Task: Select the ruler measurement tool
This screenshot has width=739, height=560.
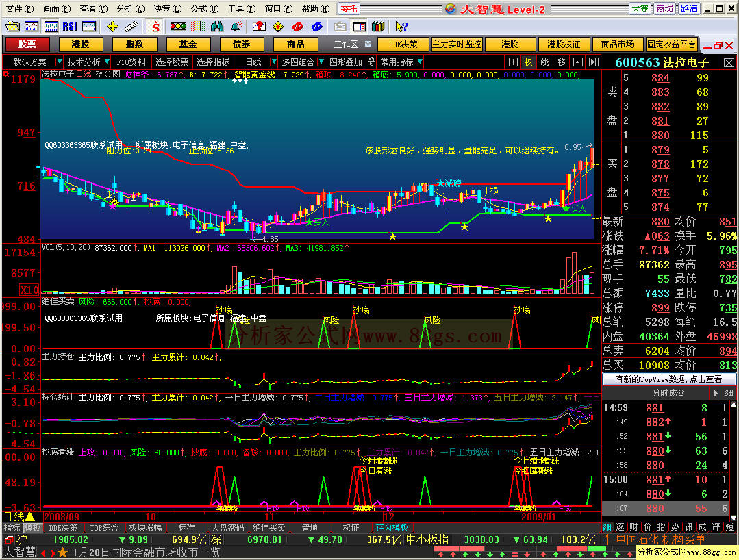Action: coord(131,27)
